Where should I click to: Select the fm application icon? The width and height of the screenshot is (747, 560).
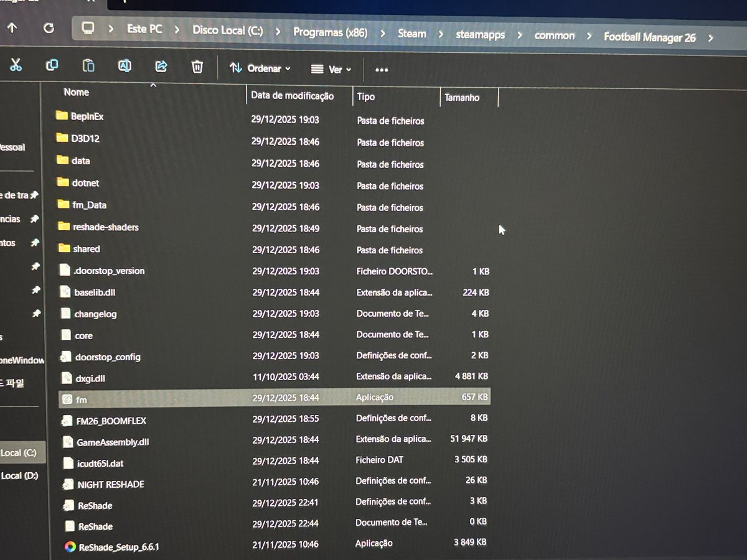pos(67,400)
